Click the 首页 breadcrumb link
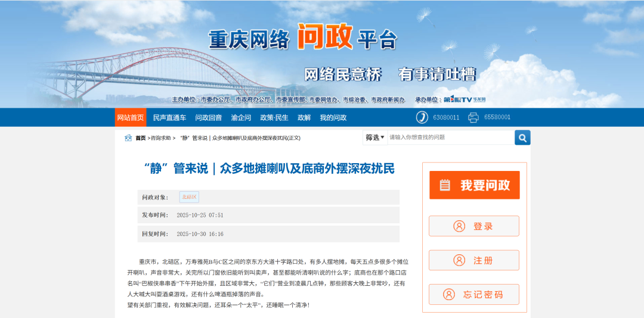Screen dimensions: 644x318 point(141,138)
